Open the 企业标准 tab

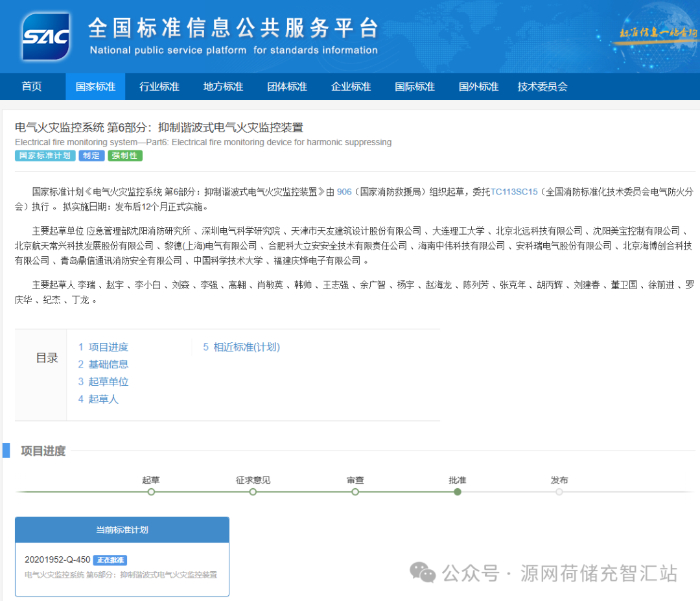(351, 86)
